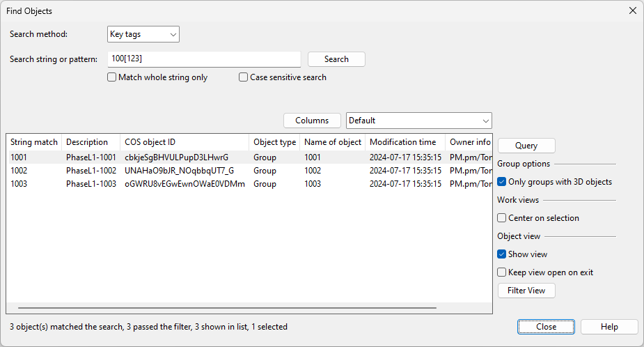Click the search string input field
The width and height of the screenshot is (644, 347).
pyautogui.click(x=204, y=59)
